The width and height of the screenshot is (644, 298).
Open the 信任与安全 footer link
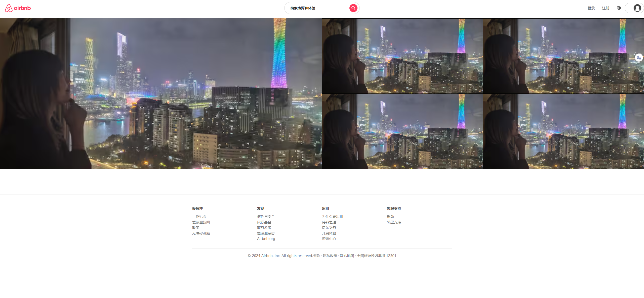click(266, 217)
